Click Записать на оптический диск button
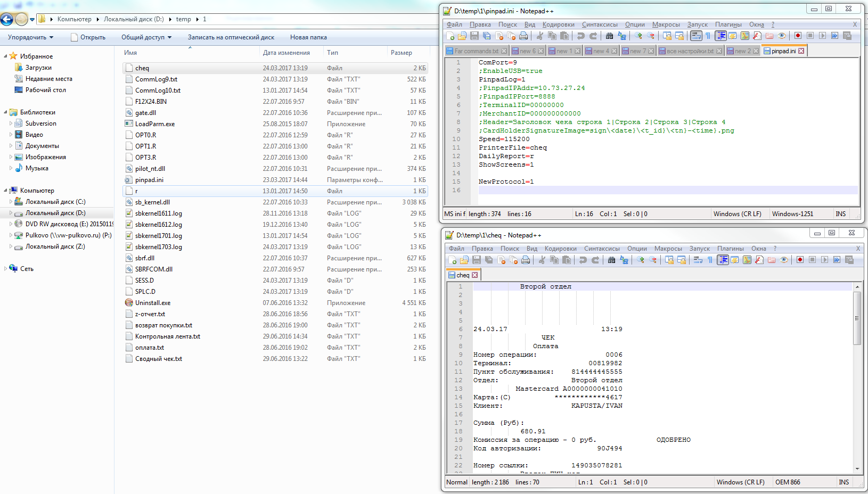Screen dimensions: 868x494 [231, 37]
